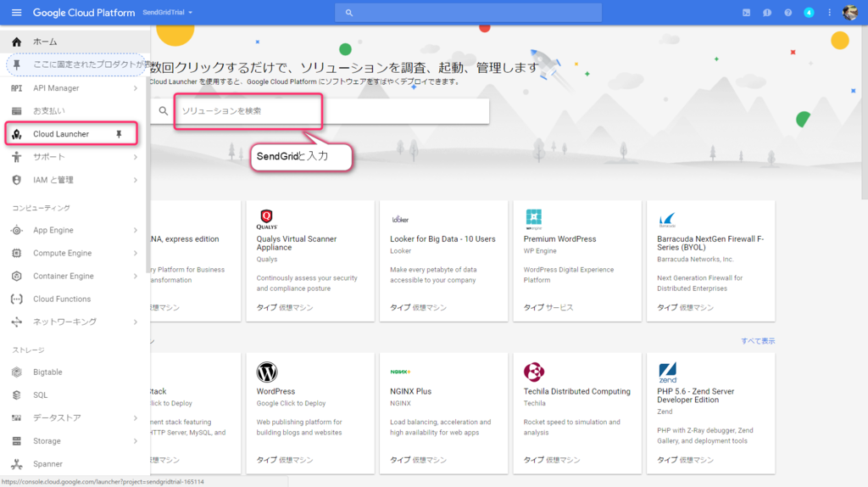Click the home icon in sidebar
The width and height of the screenshot is (868, 487).
(x=17, y=42)
